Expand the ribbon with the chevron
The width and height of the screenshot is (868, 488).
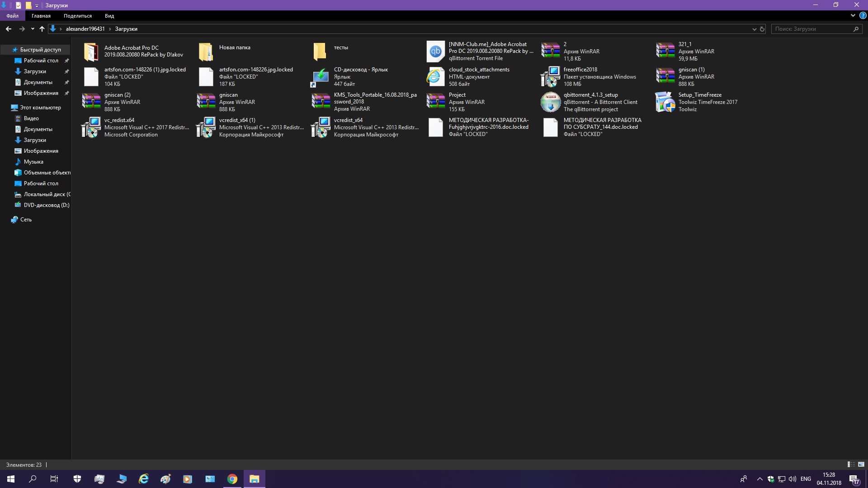click(x=853, y=15)
